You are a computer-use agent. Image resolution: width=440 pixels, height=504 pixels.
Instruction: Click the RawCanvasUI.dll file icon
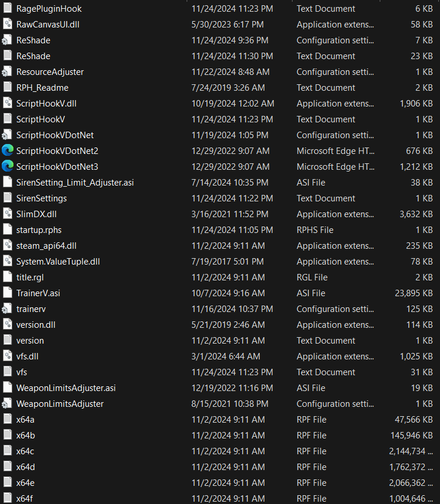point(8,25)
